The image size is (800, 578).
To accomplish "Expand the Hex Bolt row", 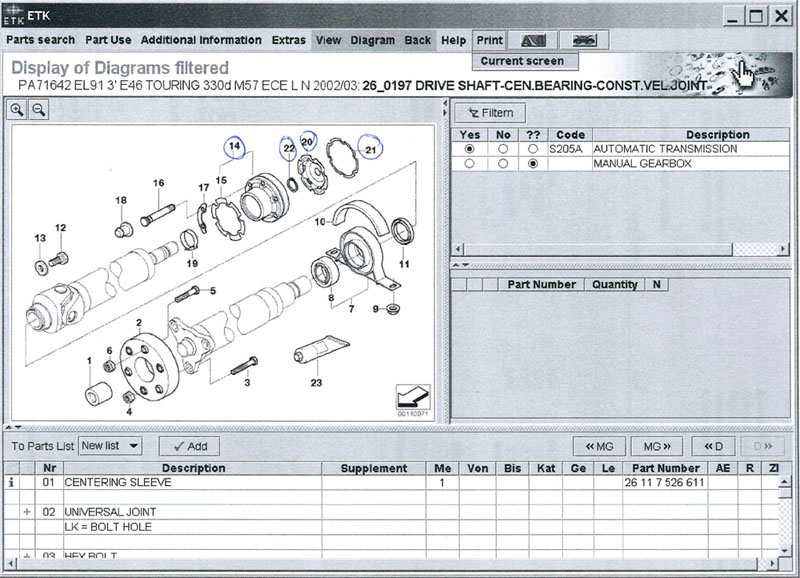I will [27, 555].
